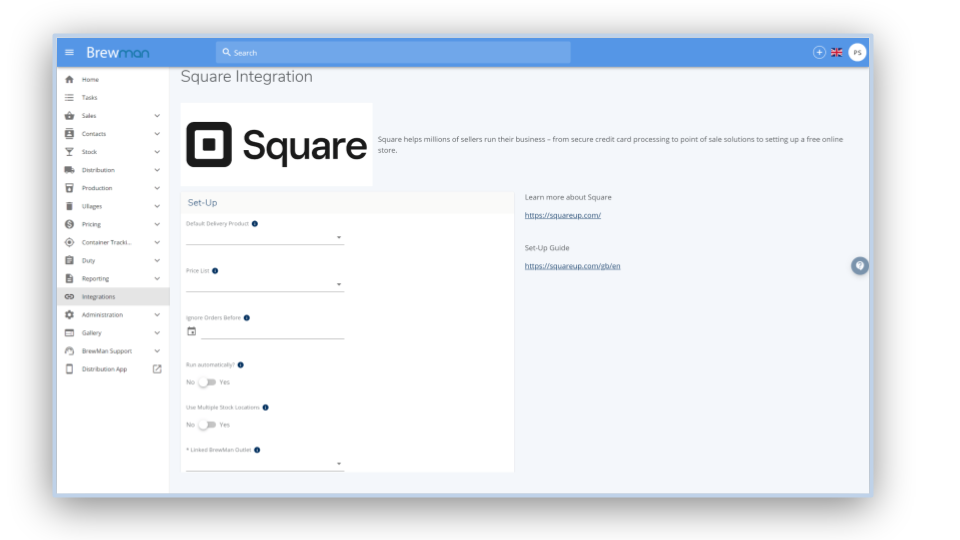Select Gallery in the sidebar
The width and height of the screenshot is (960, 540).
pos(113,333)
